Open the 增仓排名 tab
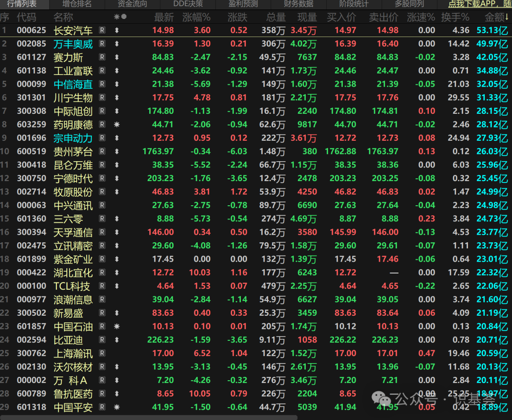This screenshot has width=512, height=420. tap(77, 4)
